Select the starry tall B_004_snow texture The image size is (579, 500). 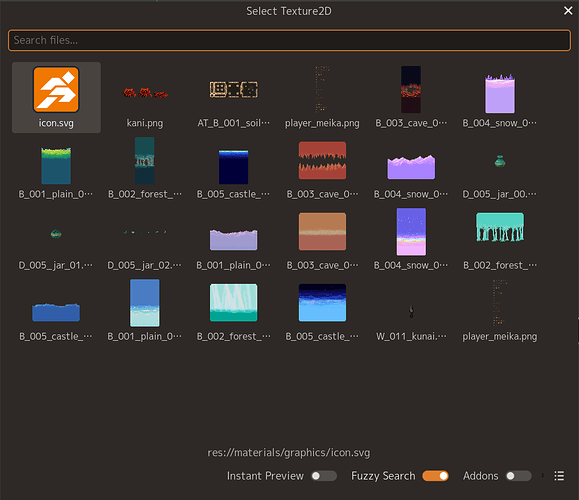[411, 239]
